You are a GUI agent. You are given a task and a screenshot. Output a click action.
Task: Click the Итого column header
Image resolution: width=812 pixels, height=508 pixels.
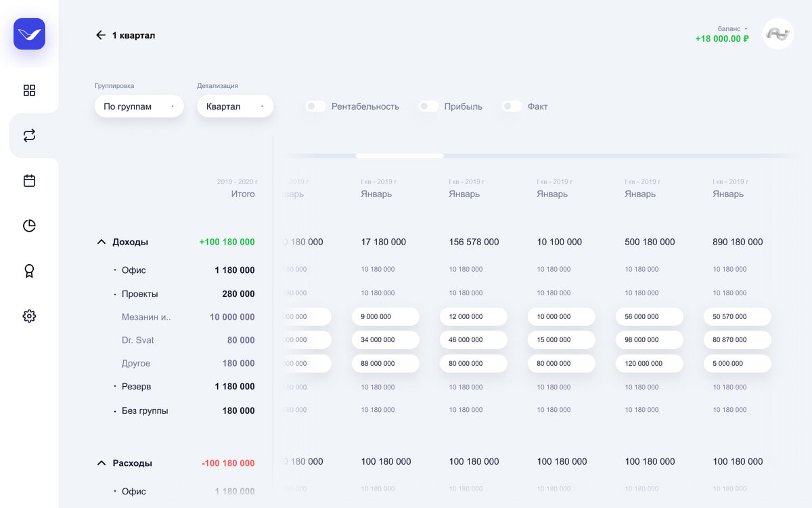pyautogui.click(x=243, y=194)
